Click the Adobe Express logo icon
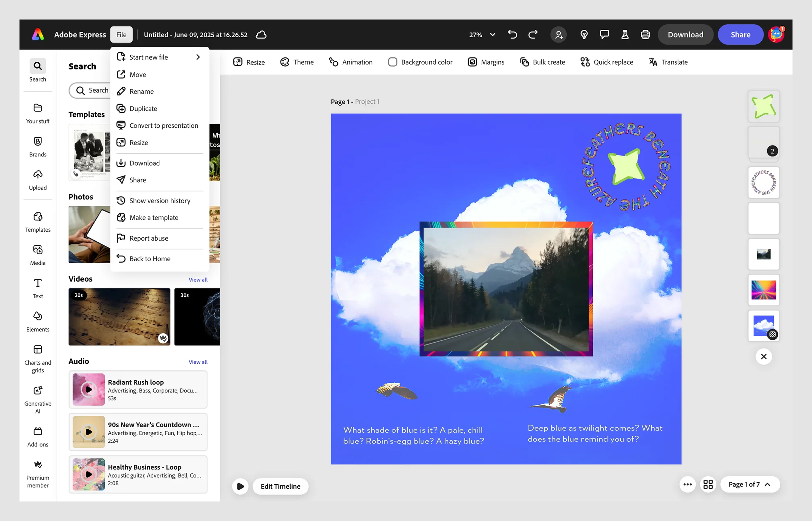The width and height of the screenshot is (812, 521). point(38,35)
